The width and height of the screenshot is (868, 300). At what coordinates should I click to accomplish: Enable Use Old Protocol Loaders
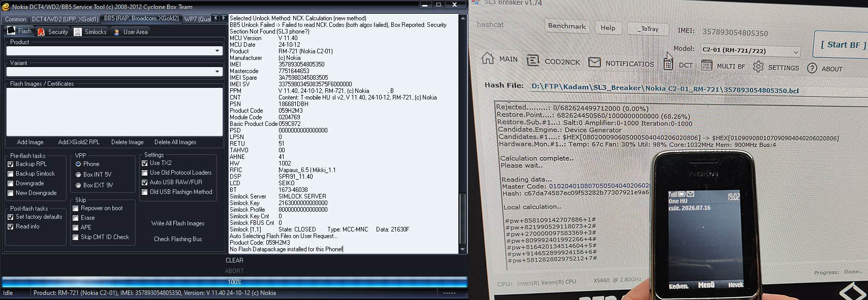click(x=144, y=173)
